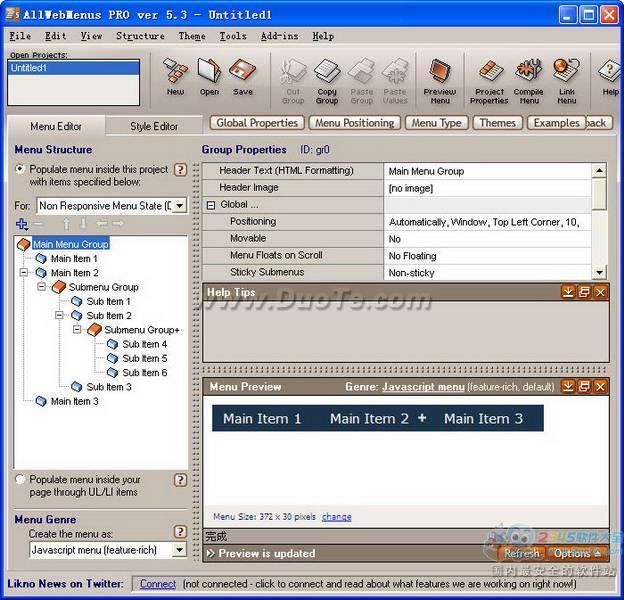Select Main Item 1 in menu tree
Image resolution: width=624 pixels, height=600 pixels.
coord(74,258)
